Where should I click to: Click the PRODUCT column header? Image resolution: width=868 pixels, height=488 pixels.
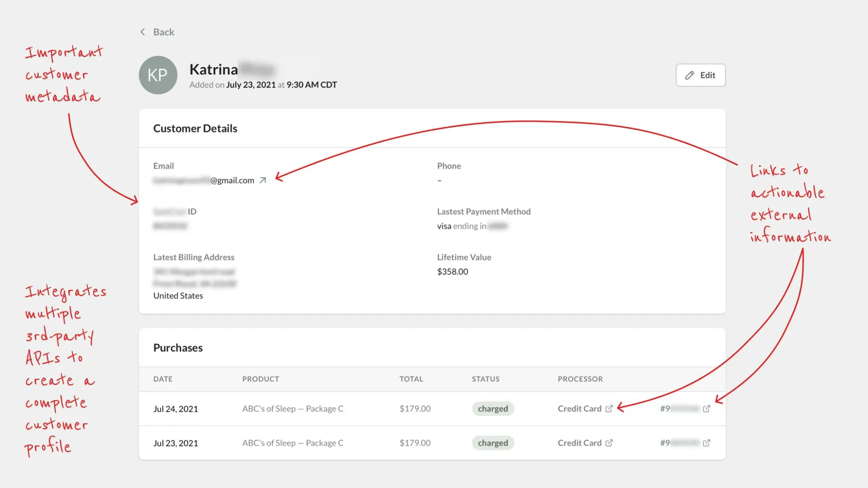click(x=260, y=379)
